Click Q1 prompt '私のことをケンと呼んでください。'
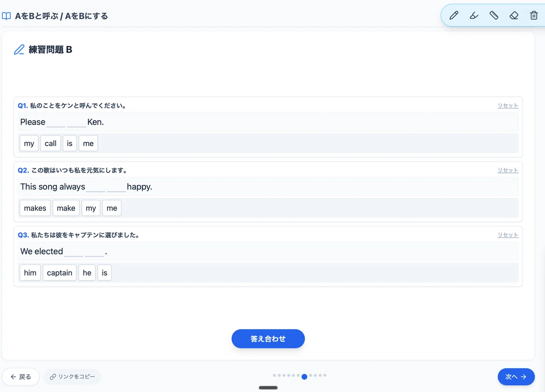Screen dimensions: 545x392 click(78, 106)
